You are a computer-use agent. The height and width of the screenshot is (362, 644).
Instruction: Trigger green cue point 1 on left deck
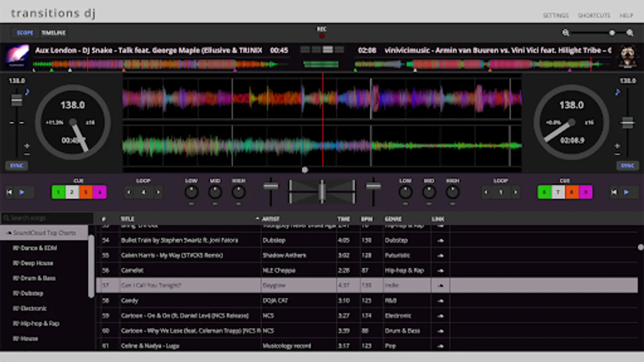pyautogui.click(x=58, y=192)
